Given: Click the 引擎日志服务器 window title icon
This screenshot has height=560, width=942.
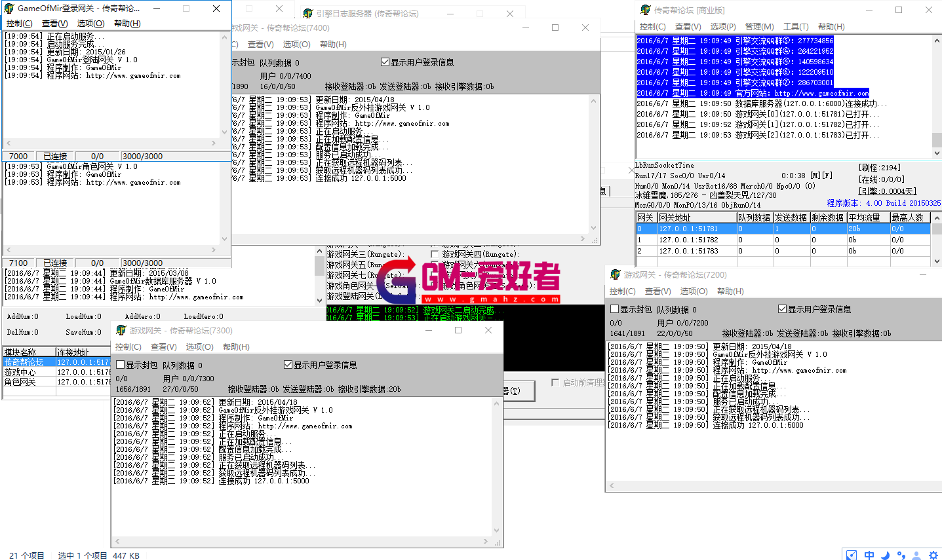Looking at the screenshot, I should coord(308,13).
